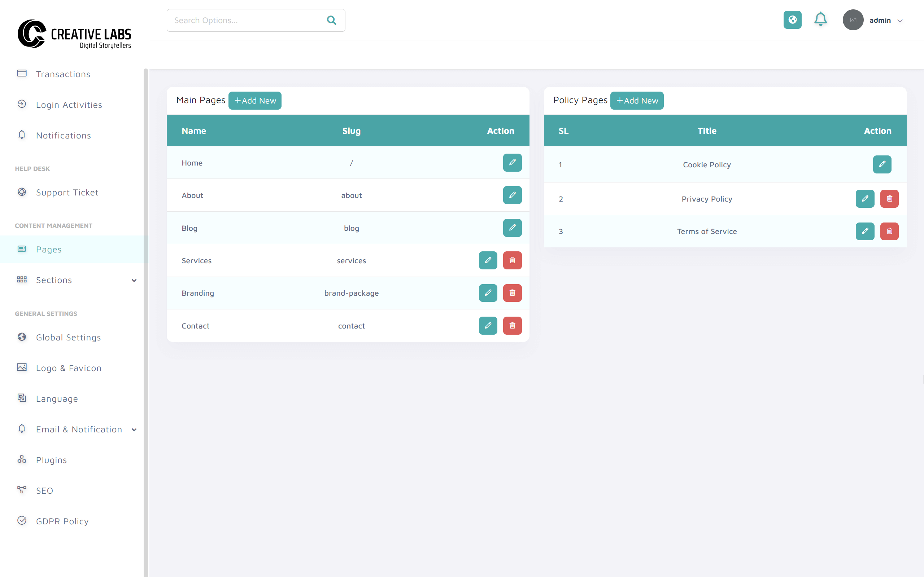This screenshot has height=577, width=924.
Task: Click the search magnifier icon
Action: pyautogui.click(x=331, y=20)
